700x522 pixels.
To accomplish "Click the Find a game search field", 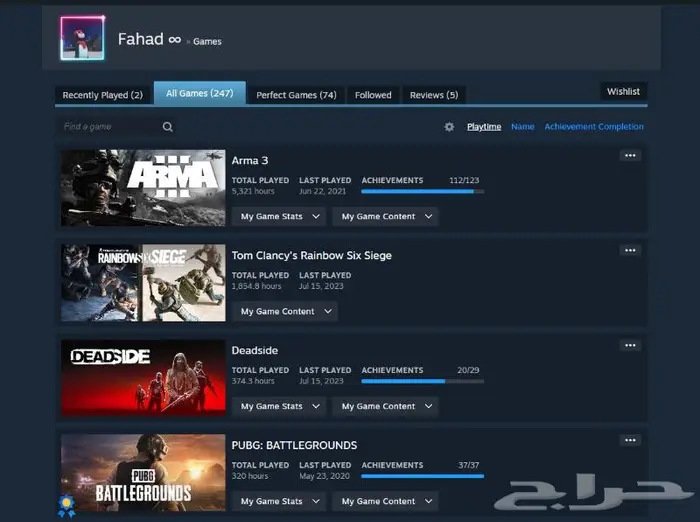I will 108,127.
